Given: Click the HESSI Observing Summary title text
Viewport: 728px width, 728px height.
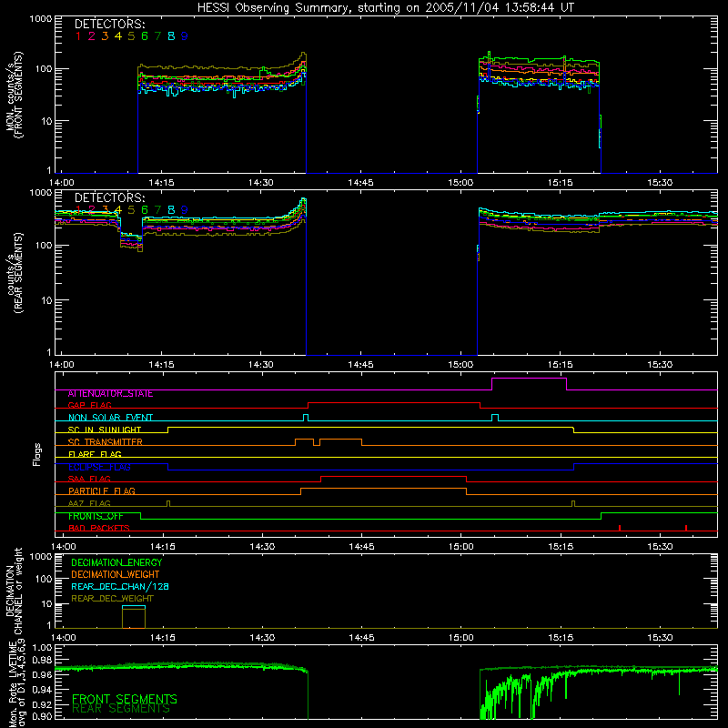Looking at the screenshot, I should (385, 8).
